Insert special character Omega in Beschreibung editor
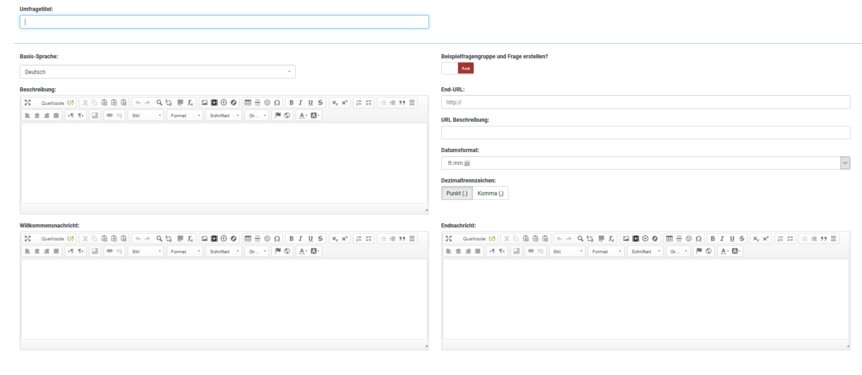 tap(277, 102)
